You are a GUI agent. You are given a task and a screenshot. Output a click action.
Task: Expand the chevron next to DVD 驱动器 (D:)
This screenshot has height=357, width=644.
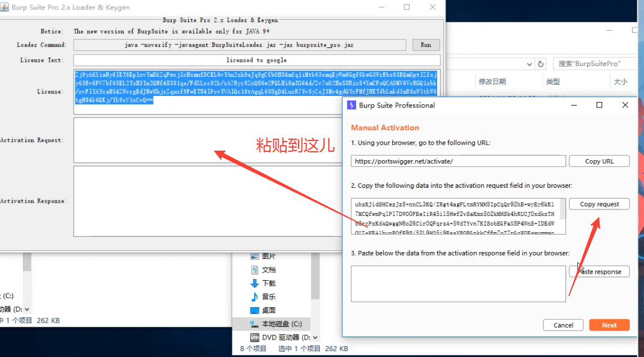tap(315, 337)
